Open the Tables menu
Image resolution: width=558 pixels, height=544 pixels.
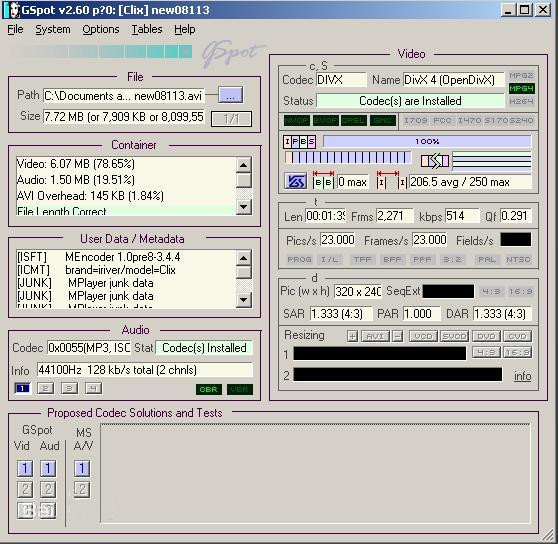147,29
